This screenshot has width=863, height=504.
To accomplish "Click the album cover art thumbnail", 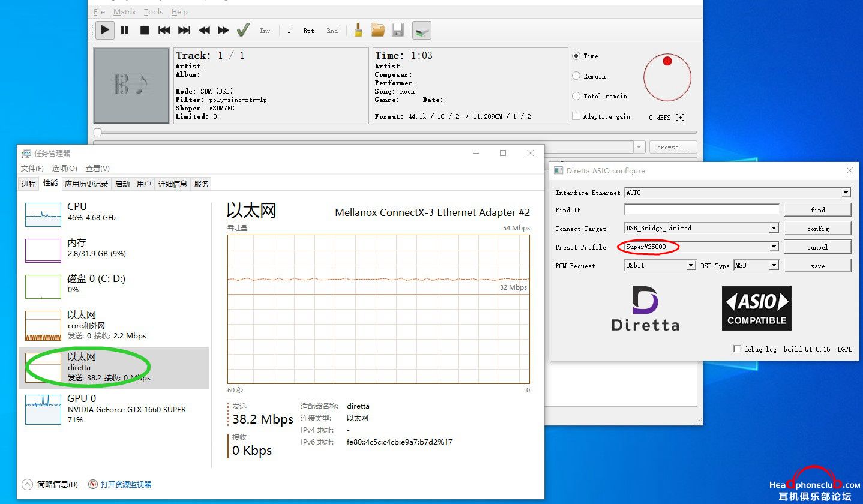I will (131, 86).
